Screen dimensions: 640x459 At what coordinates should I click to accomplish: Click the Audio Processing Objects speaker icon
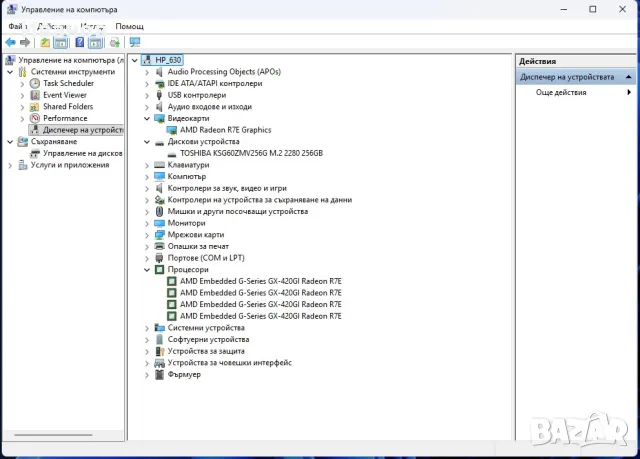tap(159, 72)
